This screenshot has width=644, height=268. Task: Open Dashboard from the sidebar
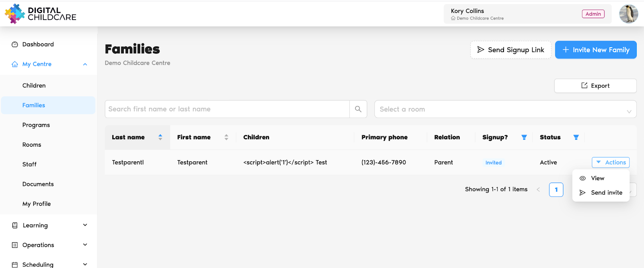click(x=38, y=44)
